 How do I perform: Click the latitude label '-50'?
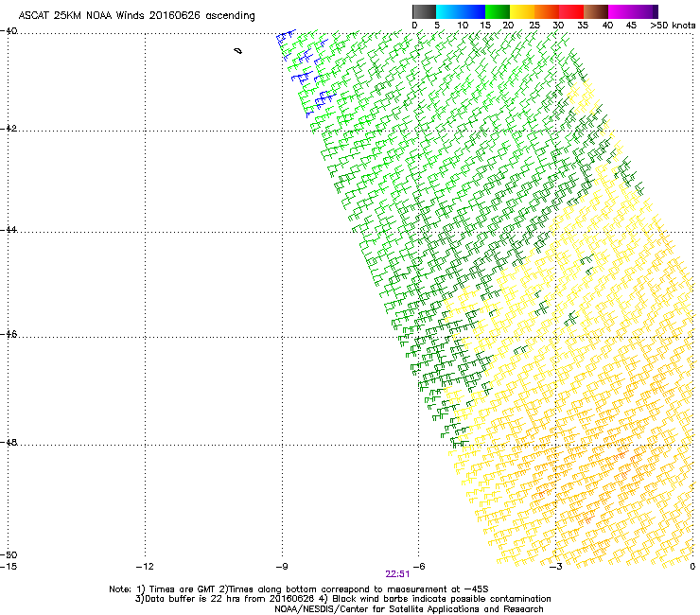9,554
